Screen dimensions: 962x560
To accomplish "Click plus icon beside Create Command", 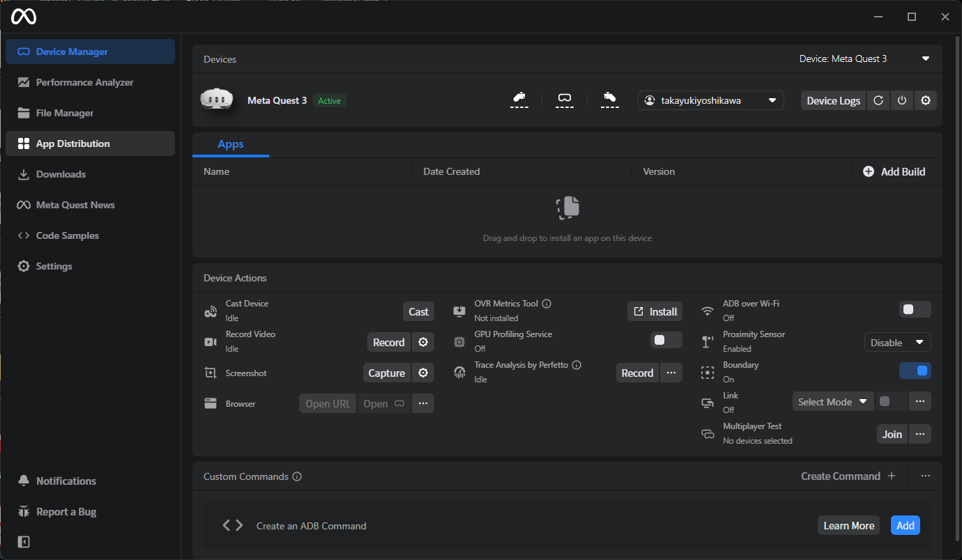I will tap(892, 476).
